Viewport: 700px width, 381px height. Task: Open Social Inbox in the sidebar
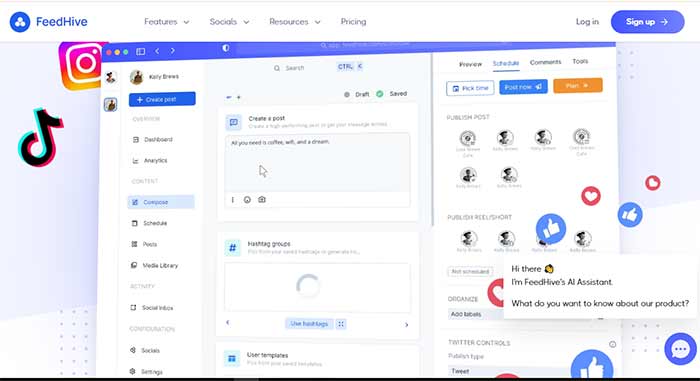(152, 308)
